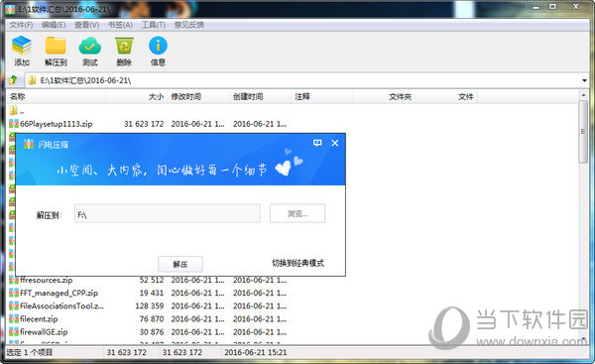Close the 闪电压缩 dialog

[x=335, y=143]
